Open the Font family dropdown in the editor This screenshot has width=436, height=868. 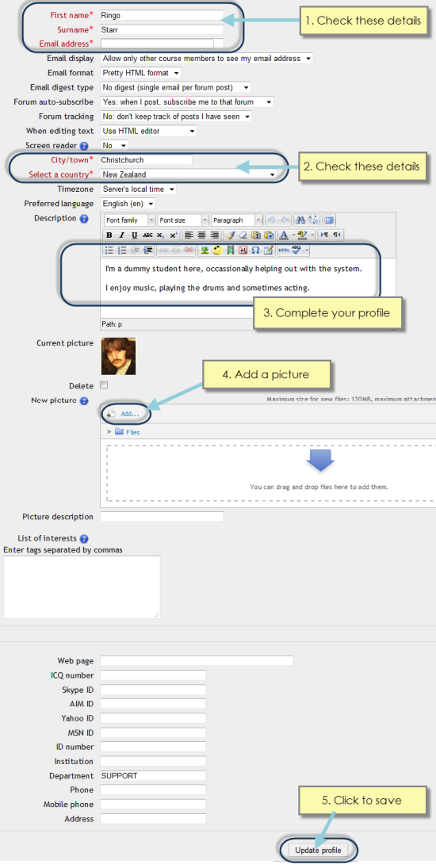coord(129,220)
